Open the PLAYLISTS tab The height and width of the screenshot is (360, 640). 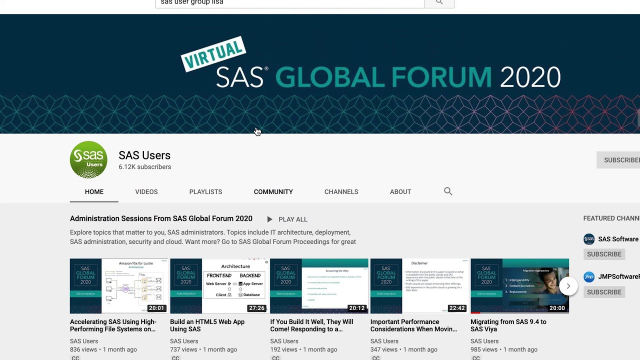[x=206, y=191]
